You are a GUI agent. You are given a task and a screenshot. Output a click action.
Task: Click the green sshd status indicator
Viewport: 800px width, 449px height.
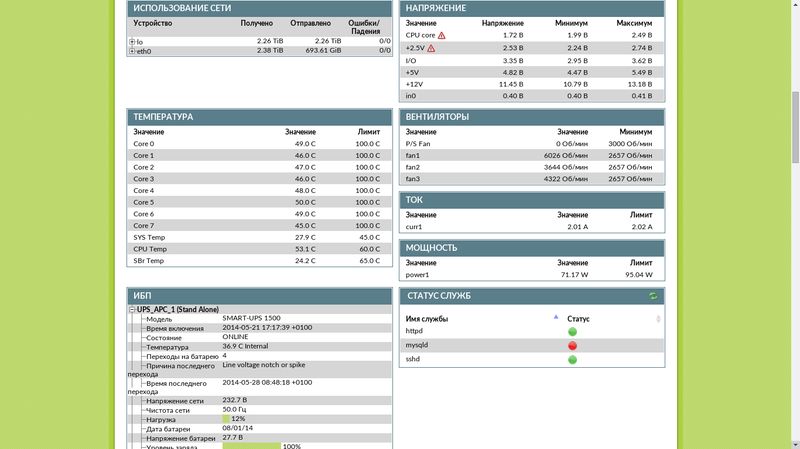coord(572,360)
